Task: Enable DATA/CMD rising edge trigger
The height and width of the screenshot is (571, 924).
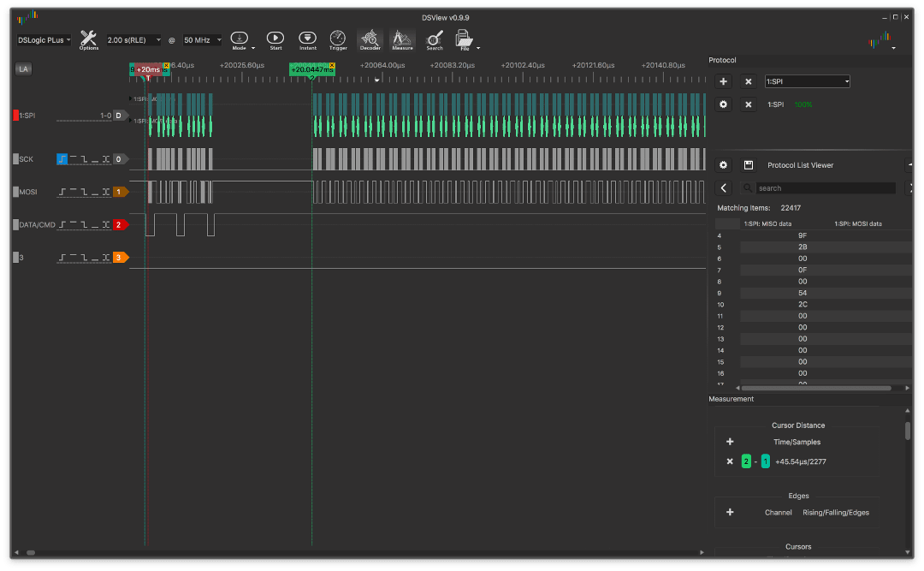Action: pos(62,225)
